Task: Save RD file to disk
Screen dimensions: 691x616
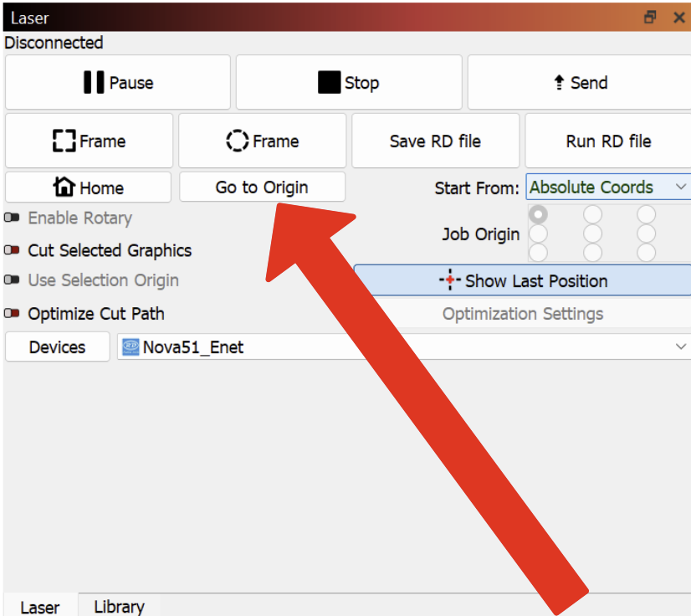Action: pyautogui.click(x=435, y=141)
